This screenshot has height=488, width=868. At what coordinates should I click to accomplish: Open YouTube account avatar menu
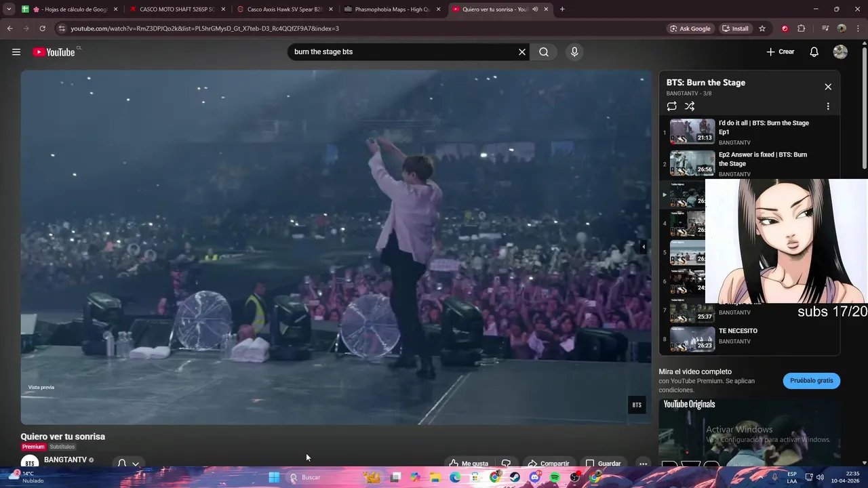(840, 52)
